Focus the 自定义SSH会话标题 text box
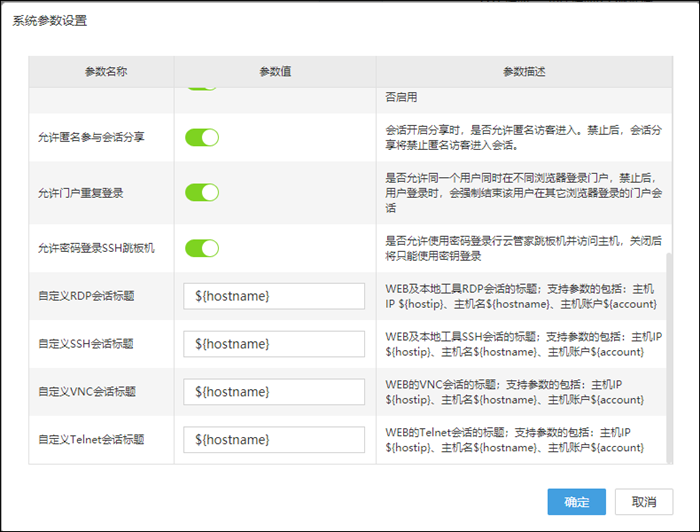700x532 pixels. (274, 344)
